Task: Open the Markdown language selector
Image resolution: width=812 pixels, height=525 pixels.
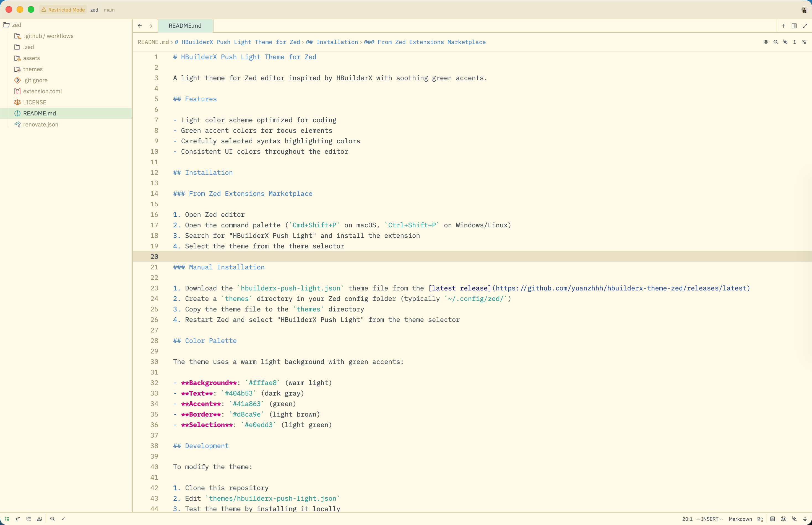Action: pos(740,519)
